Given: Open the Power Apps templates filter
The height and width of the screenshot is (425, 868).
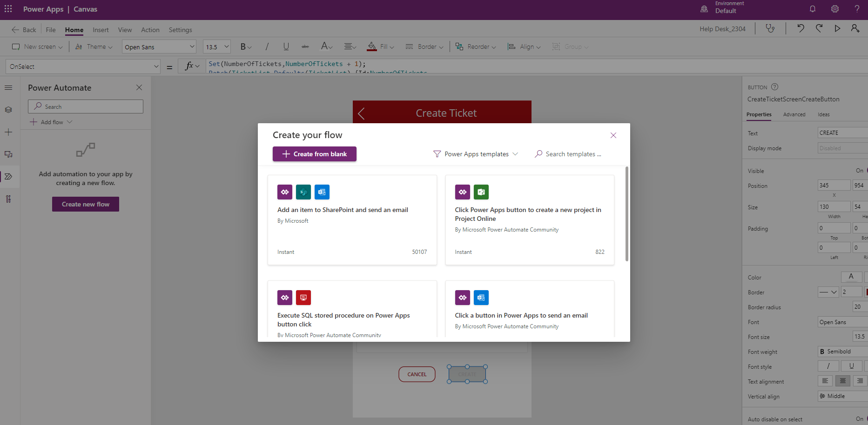Looking at the screenshot, I should pos(476,153).
